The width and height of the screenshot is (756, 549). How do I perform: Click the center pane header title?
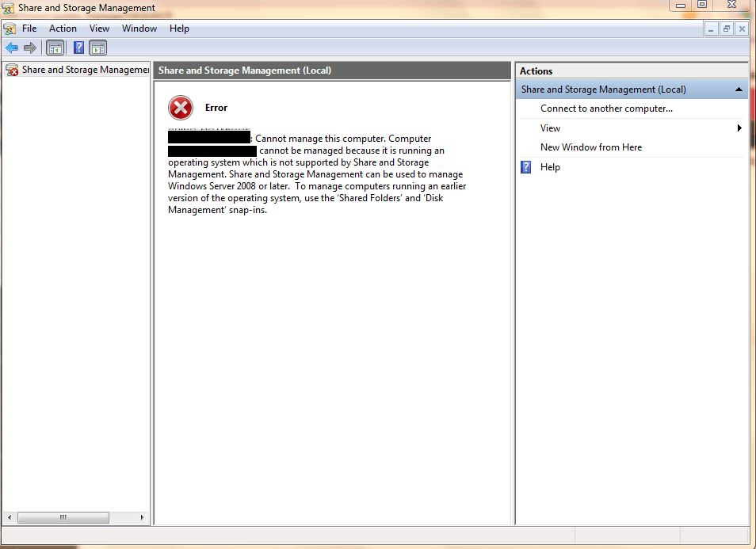pyautogui.click(x=245, y=71)
